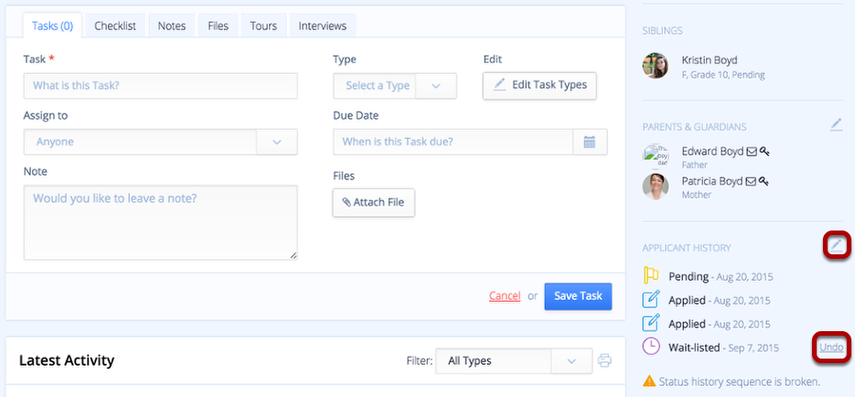This screenshot has width=855, height=397.
Task: Click the key icon next to Patricia Boyd
Action: point(763,181)
